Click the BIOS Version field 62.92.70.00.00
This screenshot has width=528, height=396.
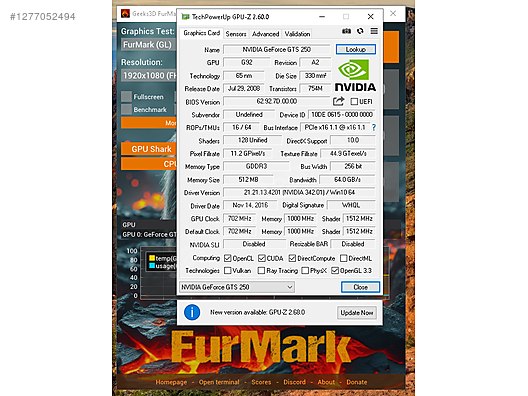click(276, 101)
